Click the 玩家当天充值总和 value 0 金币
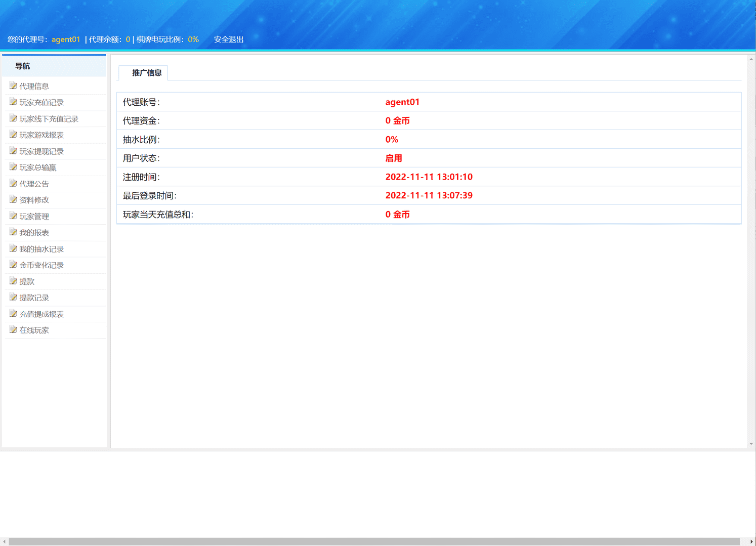 397,215
